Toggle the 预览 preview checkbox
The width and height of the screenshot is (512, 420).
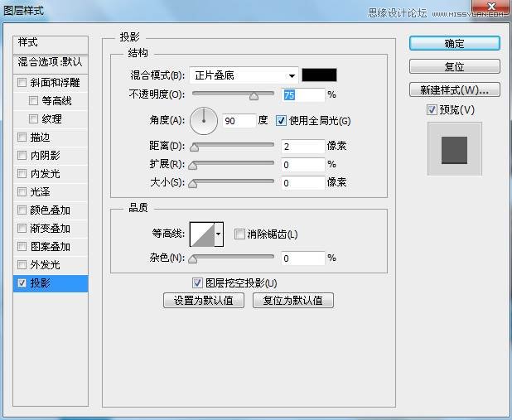pyautogui.click(x=432, y=109)
